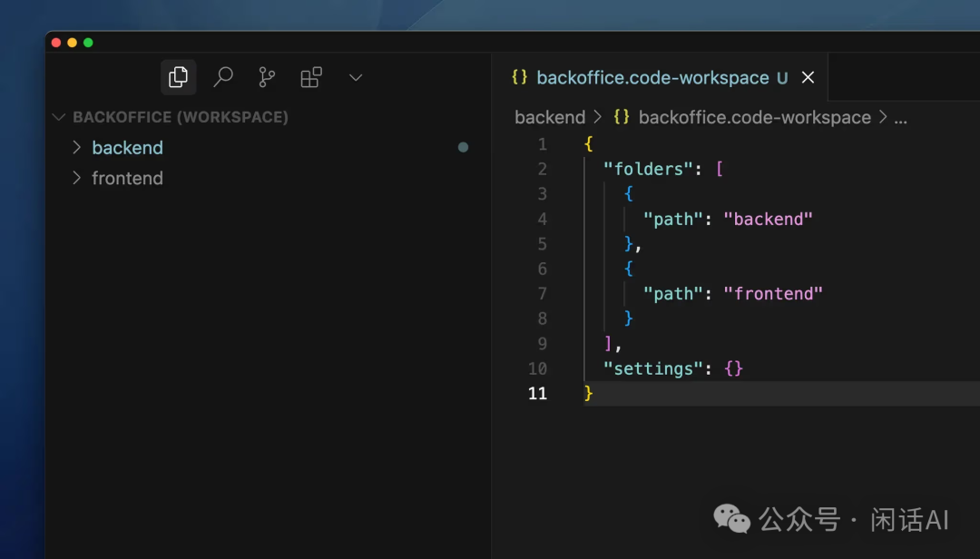Click the backend breadcrumb segment
The height and width of the screenshot is (559, 980).
[x=549, y=117]
